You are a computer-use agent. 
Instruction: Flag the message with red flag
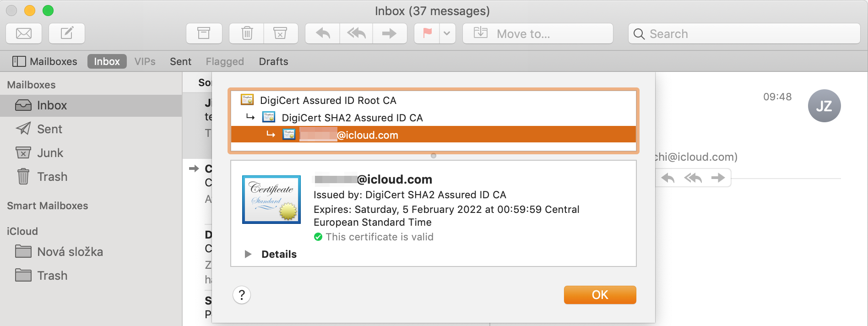[x=427, y=33]
